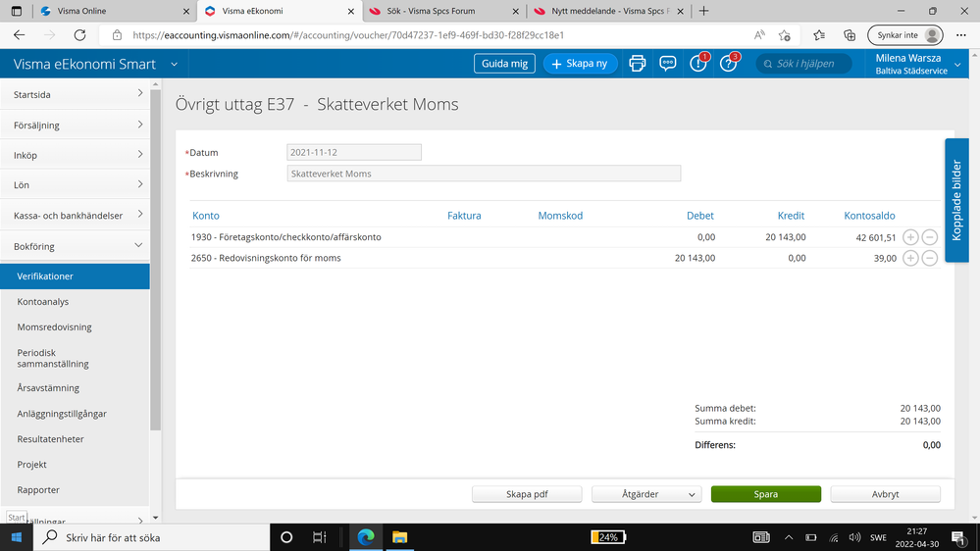Click the Datum input field
This screenshot has height=551, width=980.
point(354,152)
